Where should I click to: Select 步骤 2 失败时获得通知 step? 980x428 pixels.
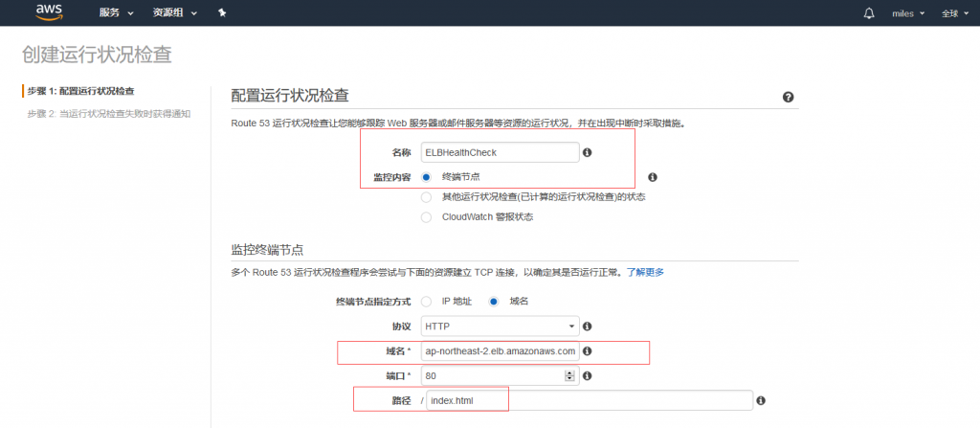click(108, 114)
